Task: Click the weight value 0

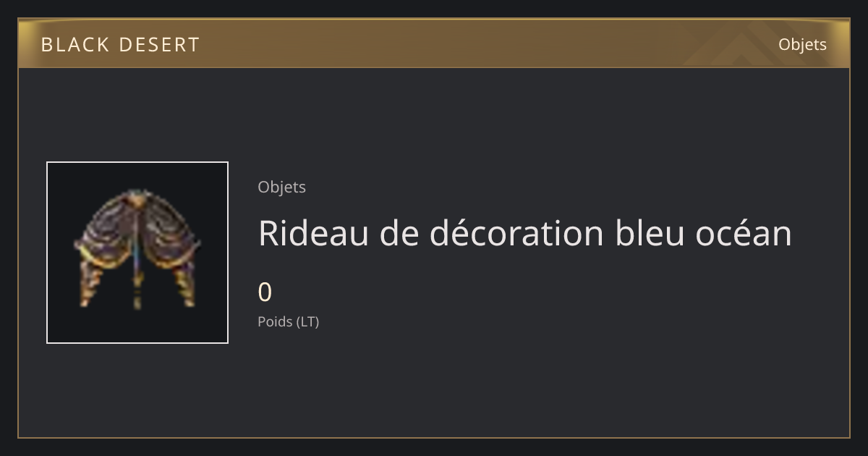Action: click(265, 292)
